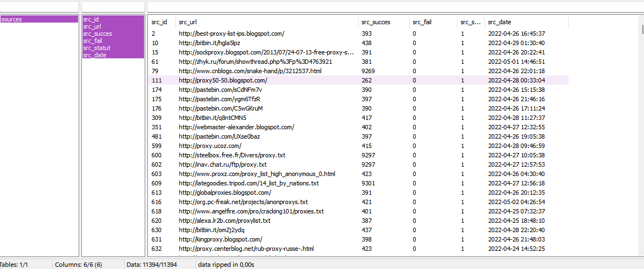Click src_id value 111

157,80
